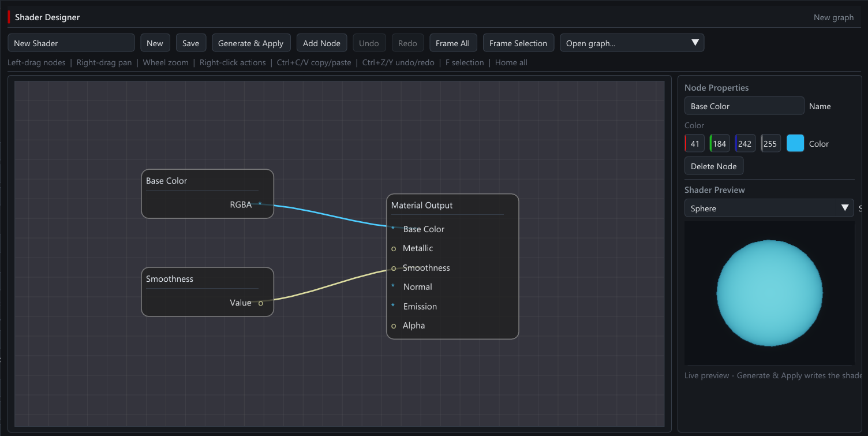The height and width of the screenshot is (436, 868).
Task: Click the 'Node Properties' heading
Action: pyautogui.click(x=716, y=88)
